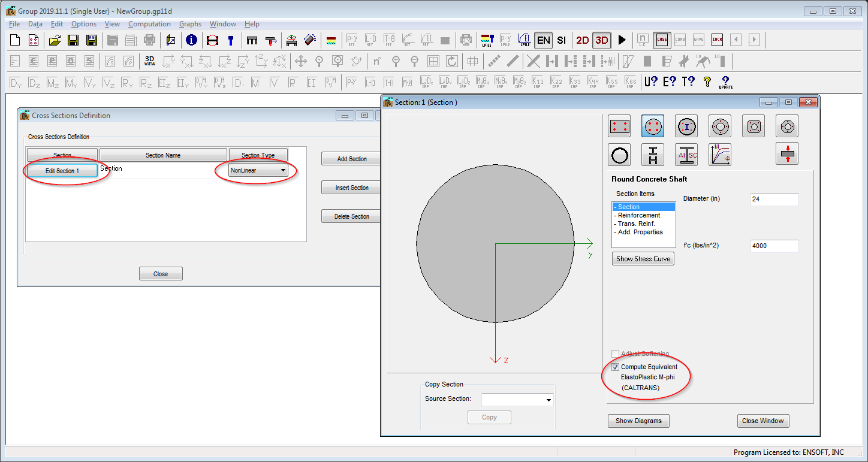The height and width of the screenshot is (462, 868).
Task: Open the Section Type NonLinear dropdown
Action: [283, 170]
